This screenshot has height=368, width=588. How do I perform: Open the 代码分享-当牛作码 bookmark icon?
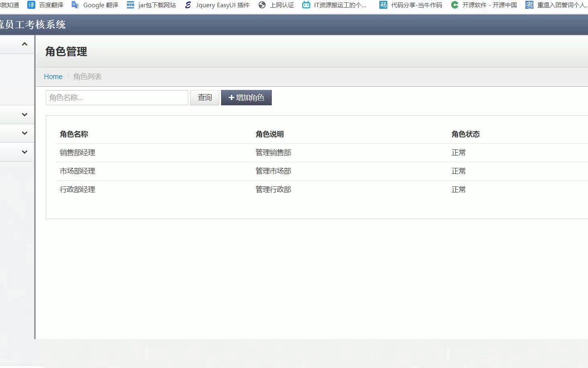pos(383,5)
